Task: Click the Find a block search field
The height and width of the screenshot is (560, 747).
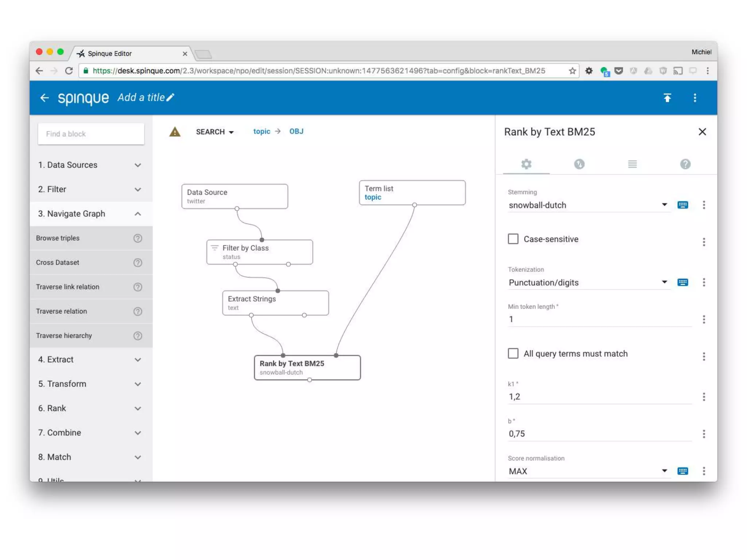Action: [91, 134]
